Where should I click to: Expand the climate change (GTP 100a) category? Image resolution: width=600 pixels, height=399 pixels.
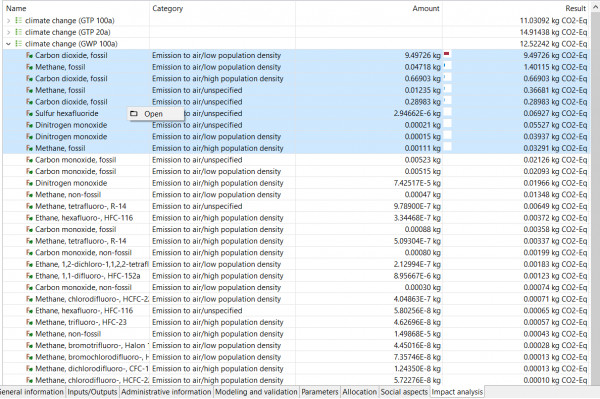pyautogui.click(x=8, y=21)
